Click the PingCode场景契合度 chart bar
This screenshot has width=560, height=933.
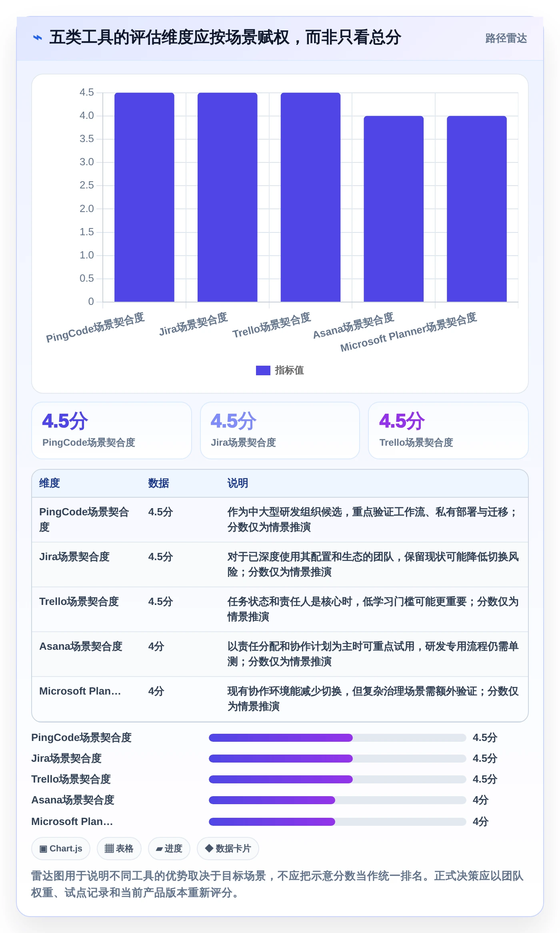[144, 197]
